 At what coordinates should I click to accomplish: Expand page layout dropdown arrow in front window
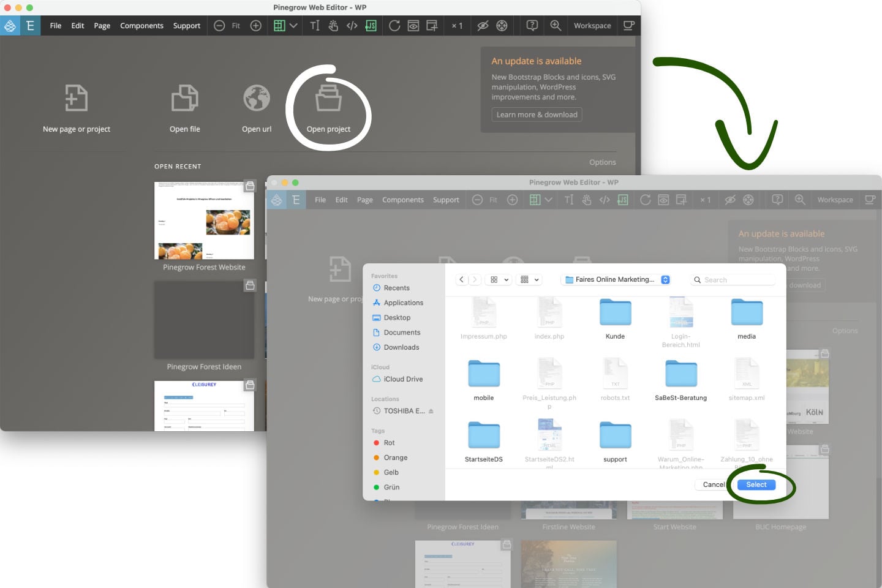549,200
